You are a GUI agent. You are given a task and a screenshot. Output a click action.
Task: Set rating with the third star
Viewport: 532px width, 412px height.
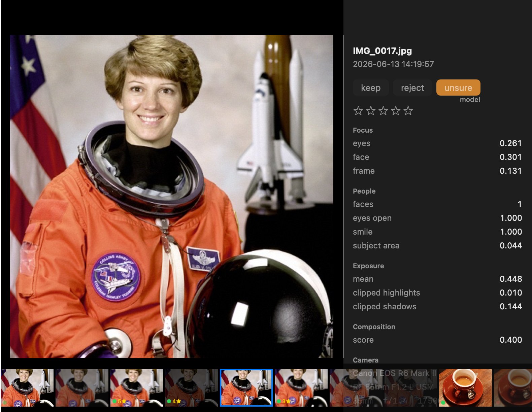[x=383, y=110]
